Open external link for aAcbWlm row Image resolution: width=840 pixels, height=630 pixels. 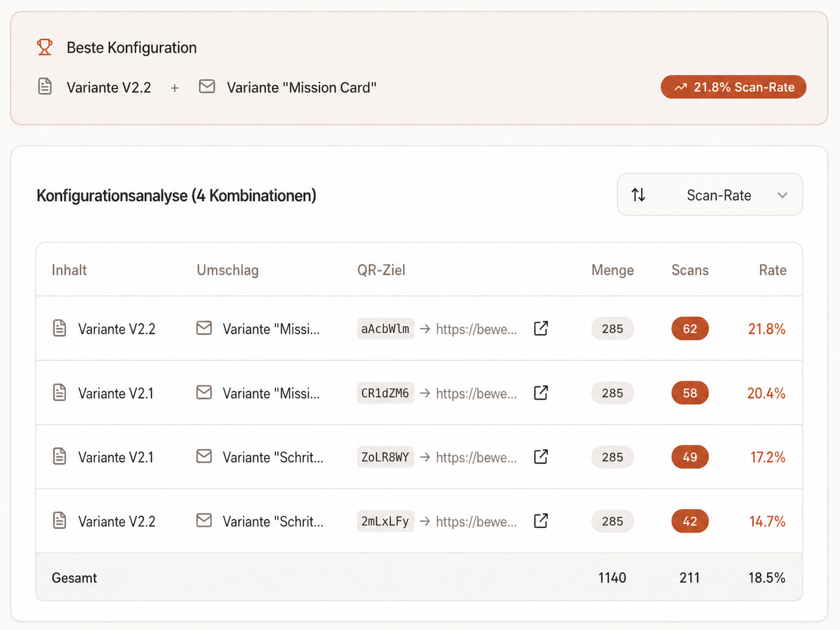[x=541, y=328]
